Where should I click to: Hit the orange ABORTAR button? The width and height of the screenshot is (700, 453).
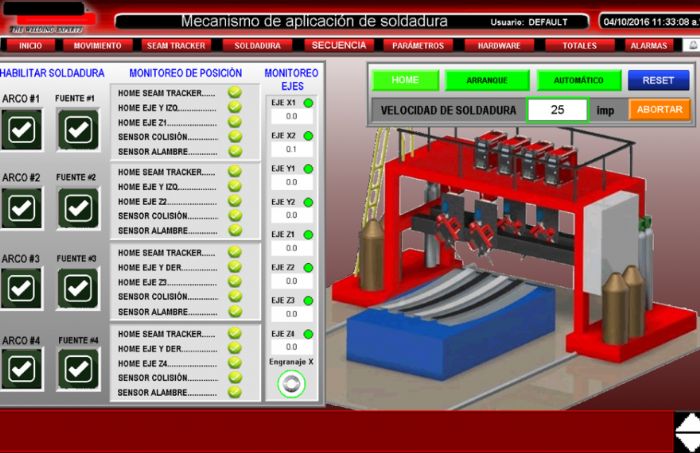click(659, 109)
